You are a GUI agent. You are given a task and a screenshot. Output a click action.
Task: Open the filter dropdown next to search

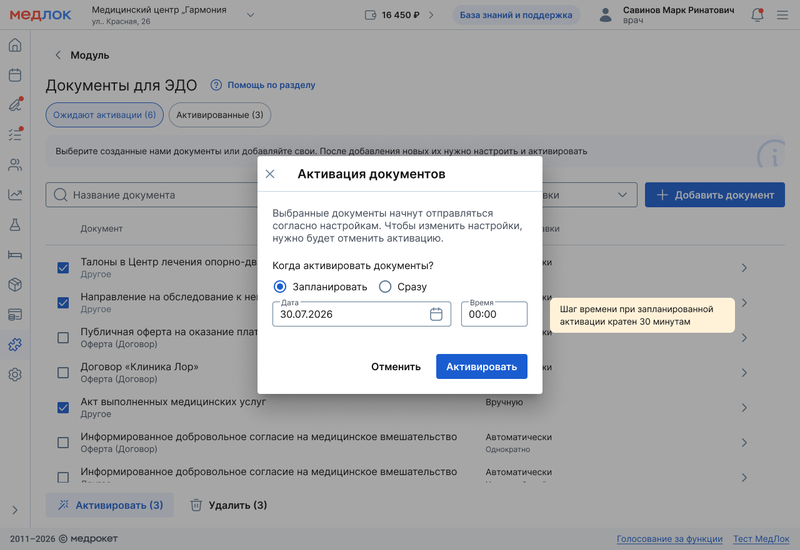pos(622,195)
